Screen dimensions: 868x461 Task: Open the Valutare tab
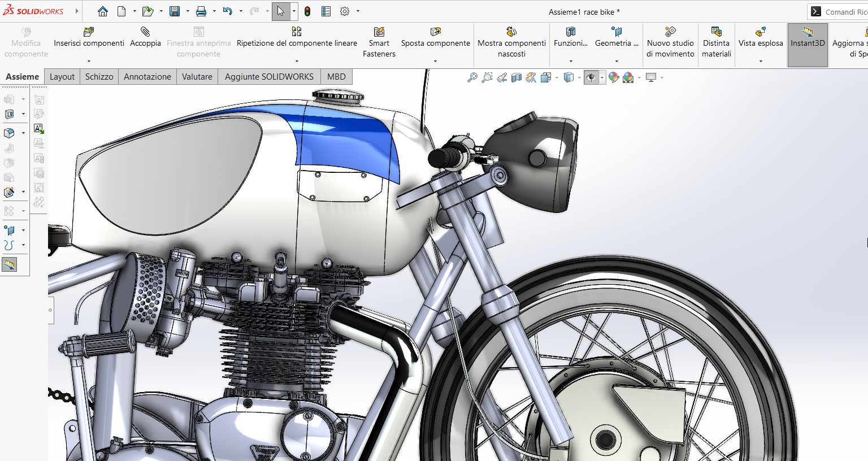[x=197, y=76]
